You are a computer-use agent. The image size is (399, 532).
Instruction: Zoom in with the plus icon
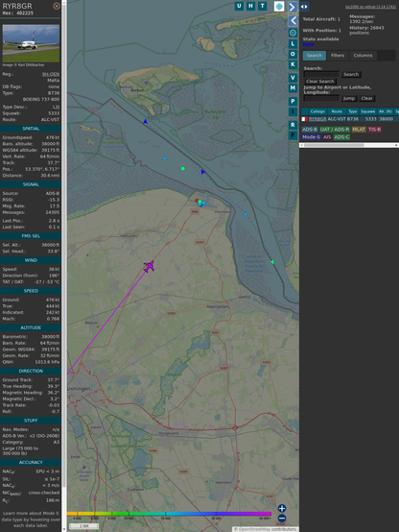(282, 508)
